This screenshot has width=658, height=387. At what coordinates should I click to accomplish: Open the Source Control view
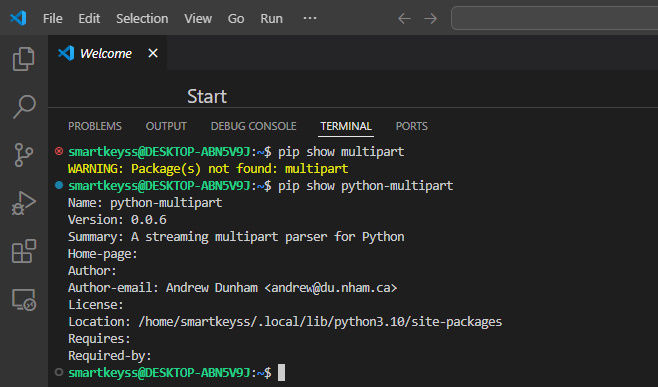click(x=24, y=154)
